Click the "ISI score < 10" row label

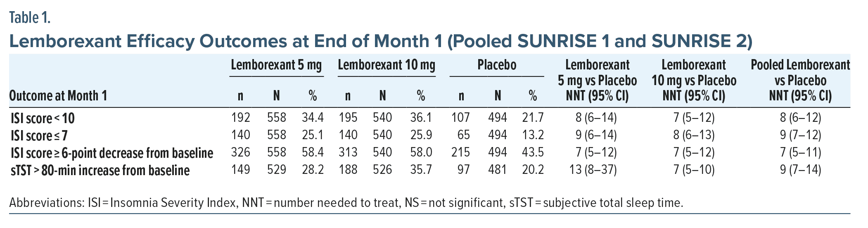[43, 119]
